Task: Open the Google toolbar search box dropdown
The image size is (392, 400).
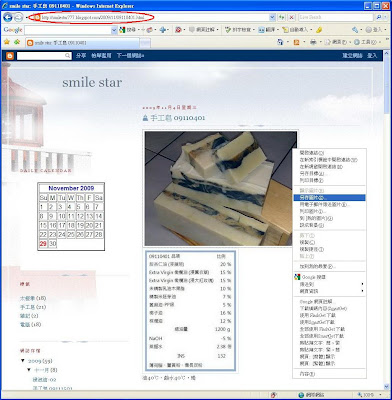Action: click(114, 30)
